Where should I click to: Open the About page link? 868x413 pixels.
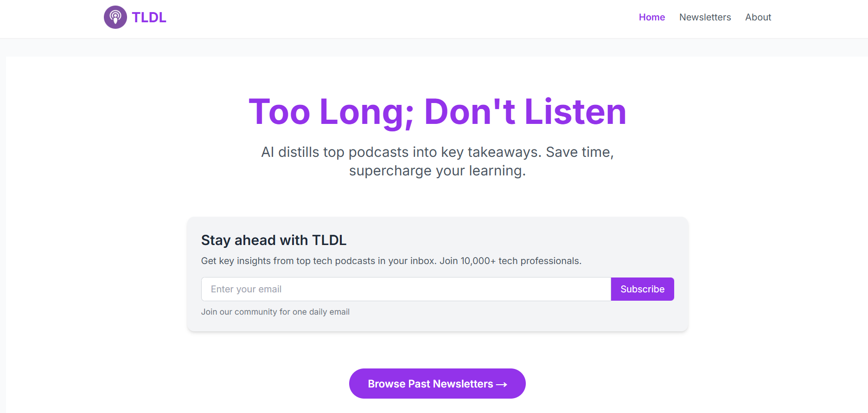click(758, 17)
